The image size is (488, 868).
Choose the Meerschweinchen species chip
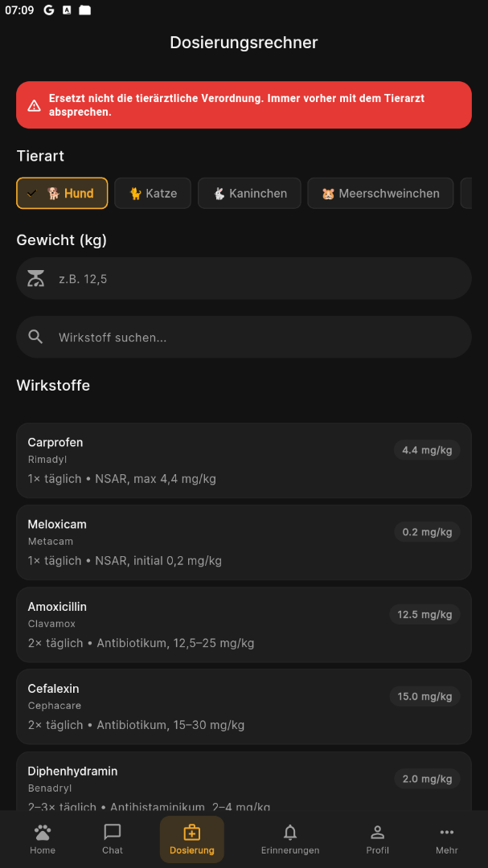[380, 193]
